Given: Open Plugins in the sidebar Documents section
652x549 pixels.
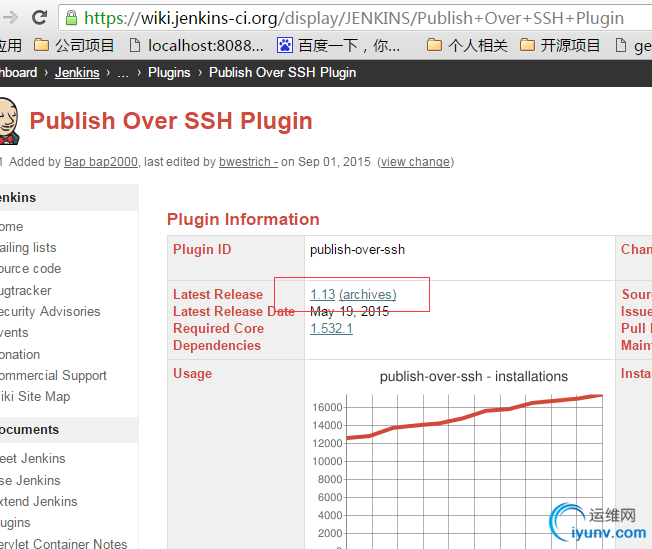Looking at the screenshot, I should pos(15,522).
